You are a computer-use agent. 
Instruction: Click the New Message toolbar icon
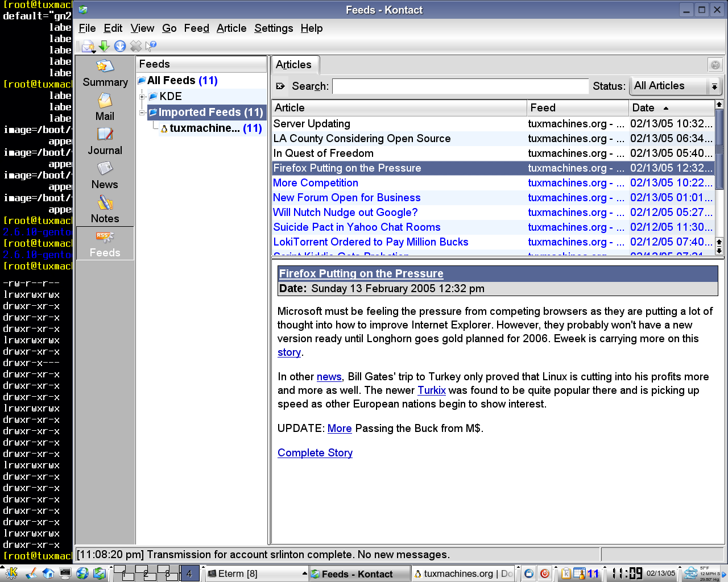(x=88, y=46)
